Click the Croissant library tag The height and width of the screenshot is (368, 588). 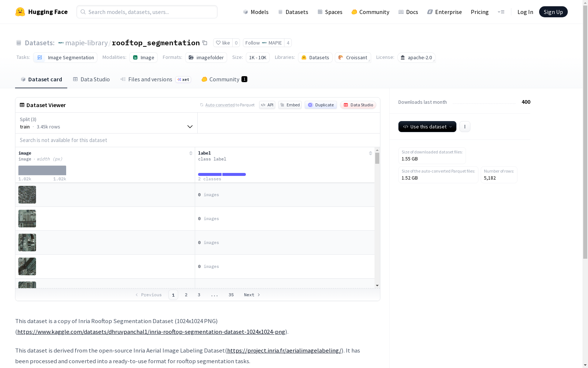pyautogui.click(x=353, y=57)
